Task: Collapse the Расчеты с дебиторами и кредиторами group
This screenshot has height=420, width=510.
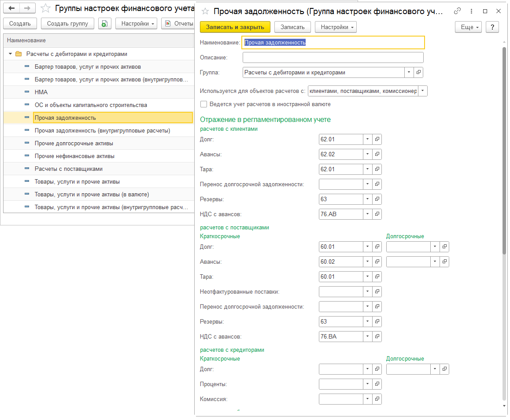Action: pyautogui.click(x=11, y=54)
